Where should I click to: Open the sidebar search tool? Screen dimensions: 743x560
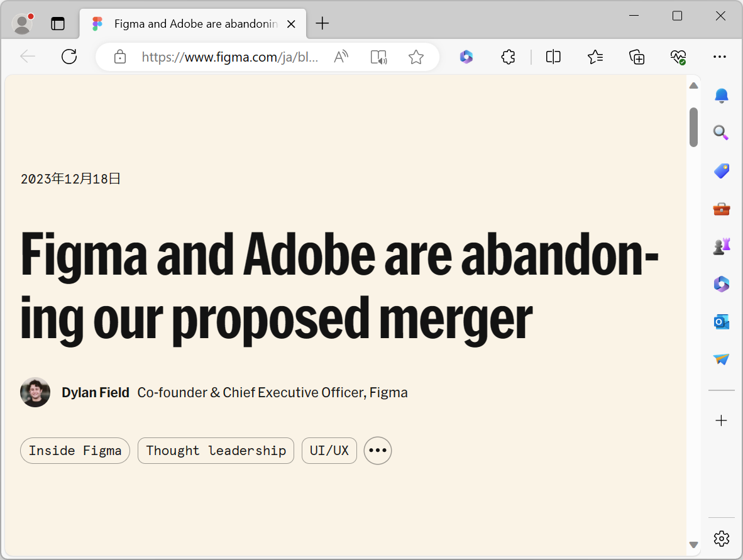(x=721, y=133)
